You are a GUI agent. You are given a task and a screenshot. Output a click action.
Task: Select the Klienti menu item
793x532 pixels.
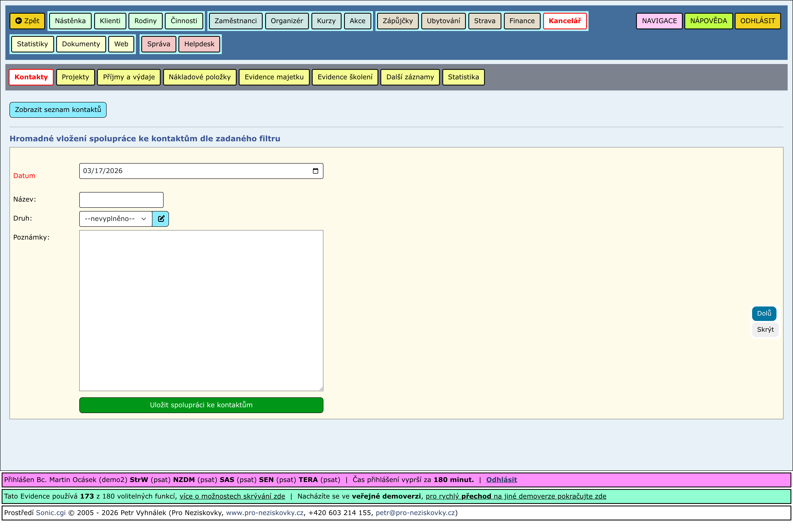pyautogui.click(x=110, y=21)
